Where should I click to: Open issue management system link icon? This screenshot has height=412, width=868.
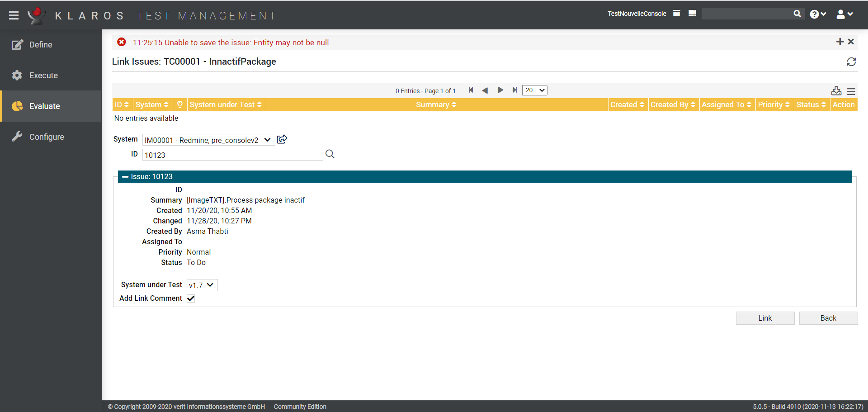tap(282, 139)
